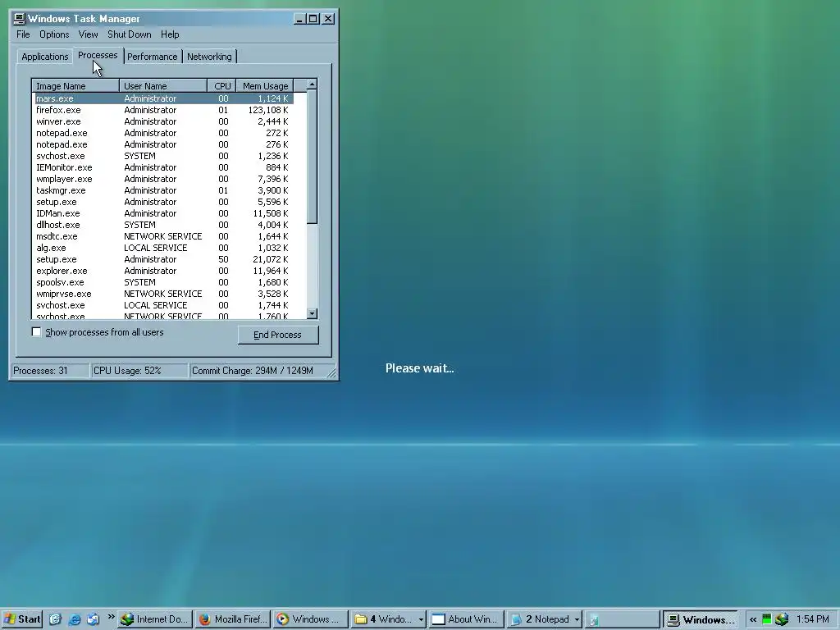The width and height of the screenshot is (840, 630).
Task: Switch to Internet Download Manager taskbar button
Action: pyautogui.click(x=155, y=619)
